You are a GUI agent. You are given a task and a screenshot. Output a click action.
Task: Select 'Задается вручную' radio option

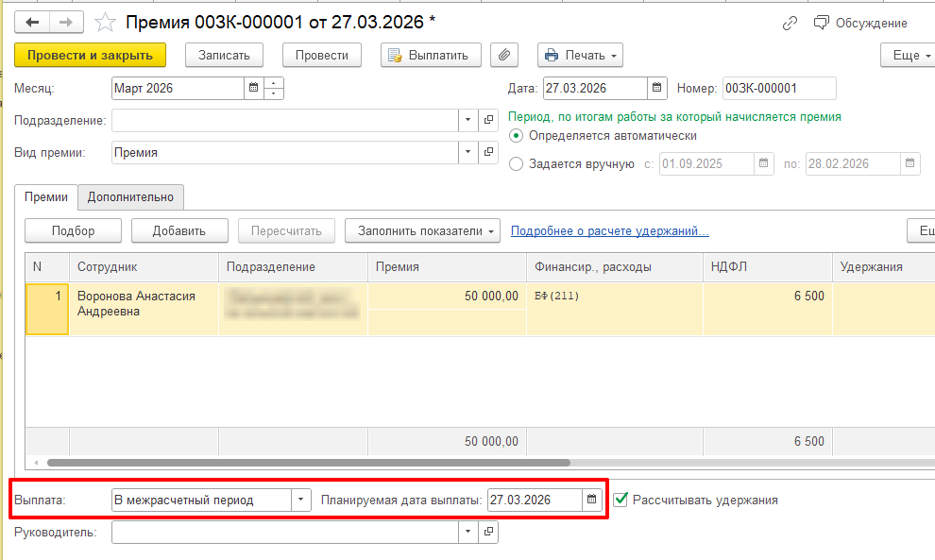click(x=516, y=163)
